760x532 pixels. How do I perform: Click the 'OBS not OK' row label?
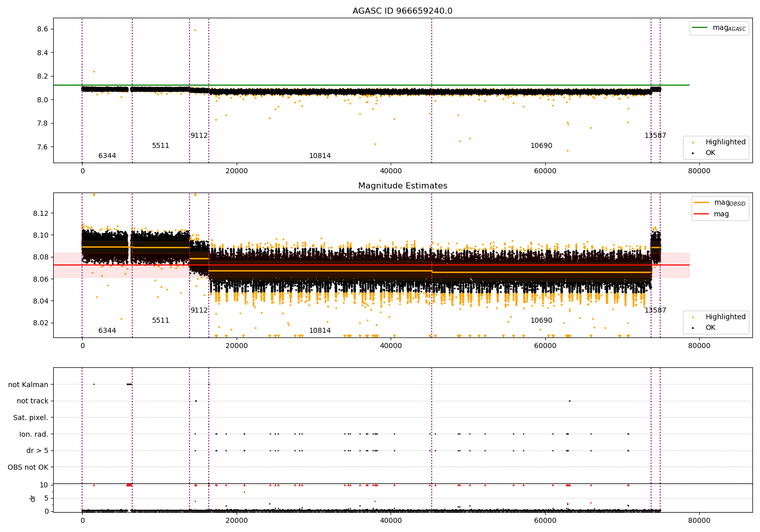(28, 467)
